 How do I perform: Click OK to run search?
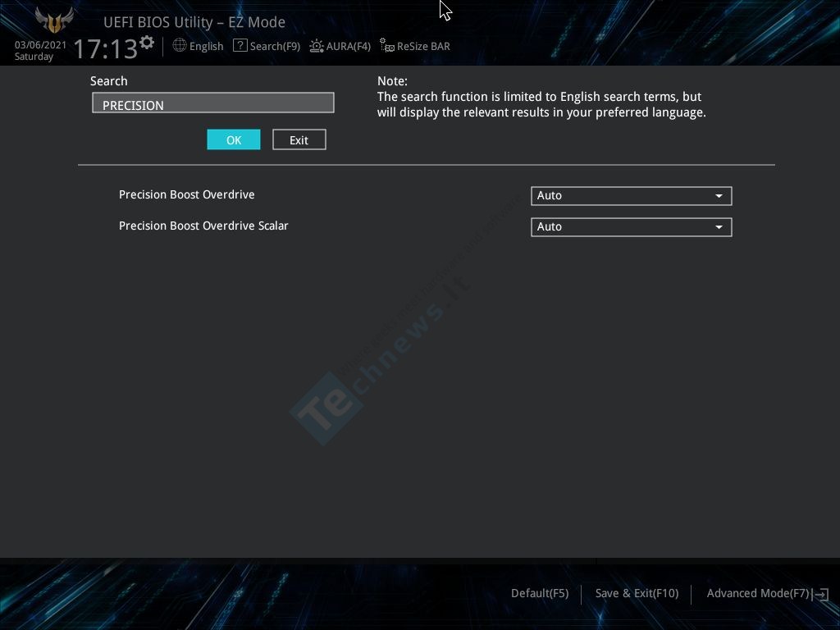[x=234, y=139]
